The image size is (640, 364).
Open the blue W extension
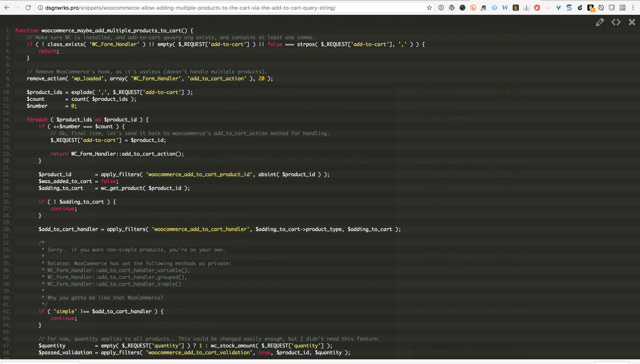tap(505, 8)
